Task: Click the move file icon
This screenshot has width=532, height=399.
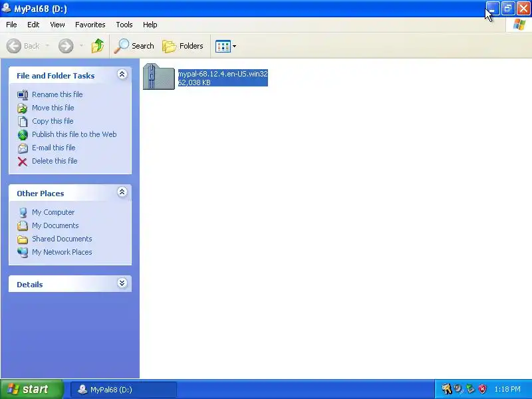Action: [23, 108]
